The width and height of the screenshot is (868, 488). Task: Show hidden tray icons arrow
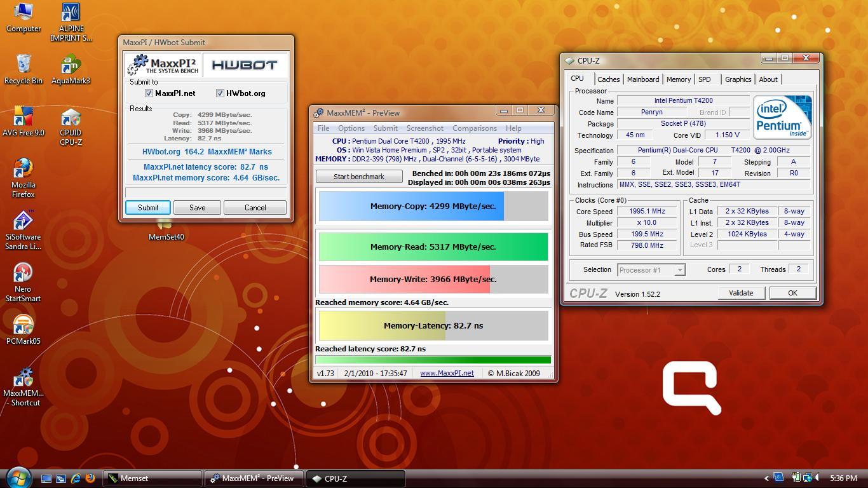[767, 478]
